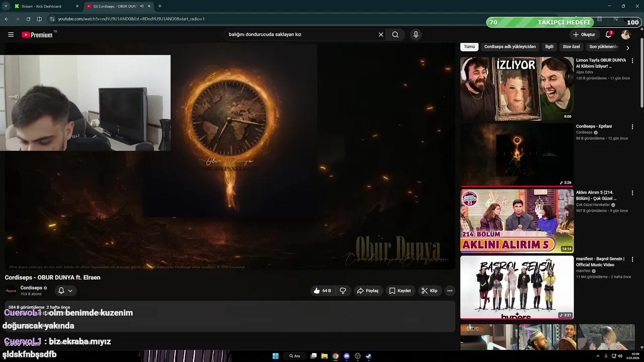This screenshot has width=644, height=362.
Task: Close the Stream - Kick Dashboard tab
Action: pyautogui.click(x=77, y=6)
